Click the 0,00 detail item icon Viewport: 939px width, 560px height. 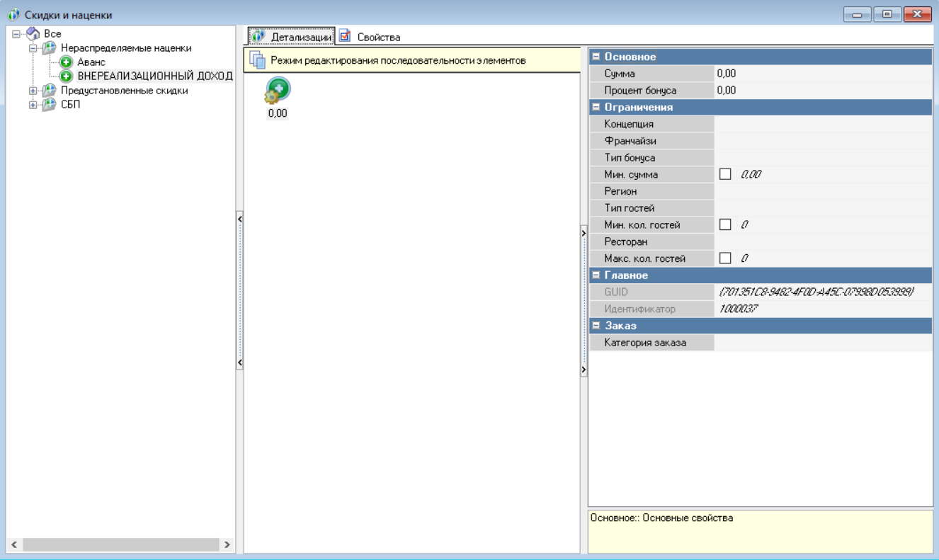pyautogui.click(x=278, y=91)
